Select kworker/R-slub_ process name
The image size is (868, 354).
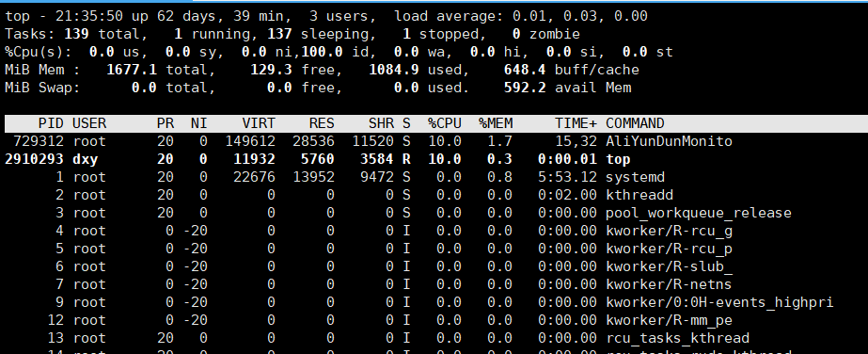669,266
